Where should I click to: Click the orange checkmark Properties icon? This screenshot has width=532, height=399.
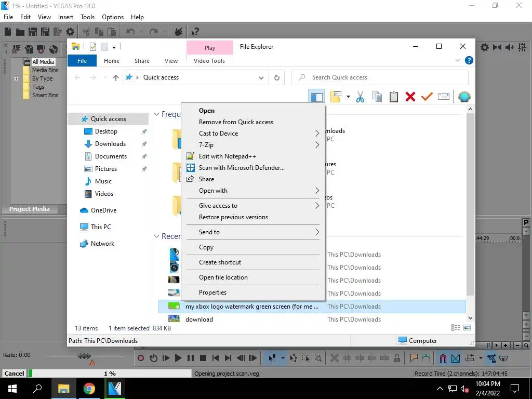pyautogui.click(x=427, y=97)
